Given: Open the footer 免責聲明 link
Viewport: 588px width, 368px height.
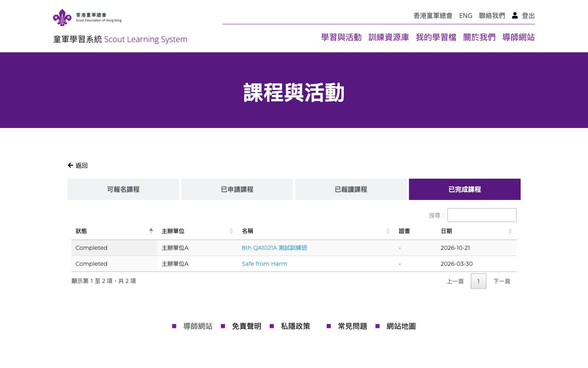Looking at the screenshot, I should (x=247, y=326).
